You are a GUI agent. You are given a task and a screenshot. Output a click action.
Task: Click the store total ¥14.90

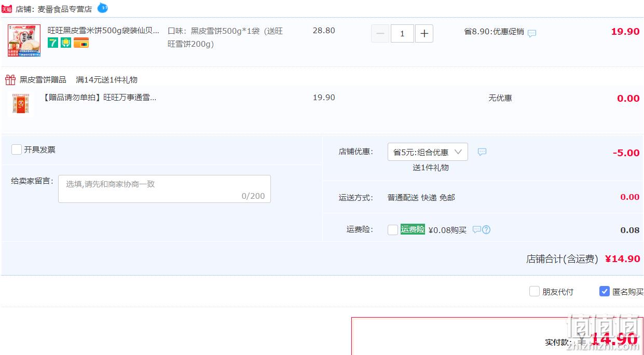(x=623, y=258)
